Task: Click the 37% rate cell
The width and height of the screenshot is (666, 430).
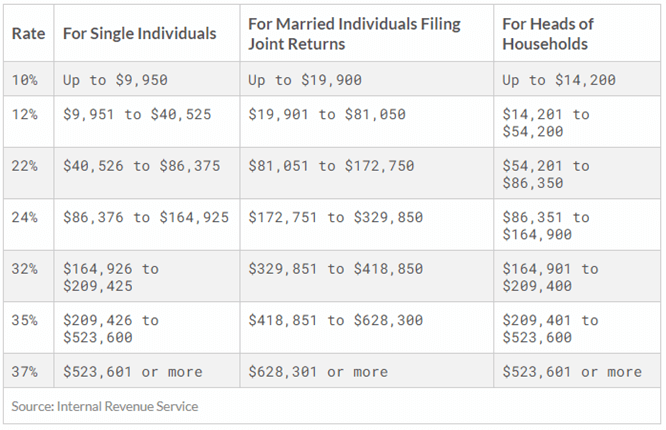Action: pos(25,372)
